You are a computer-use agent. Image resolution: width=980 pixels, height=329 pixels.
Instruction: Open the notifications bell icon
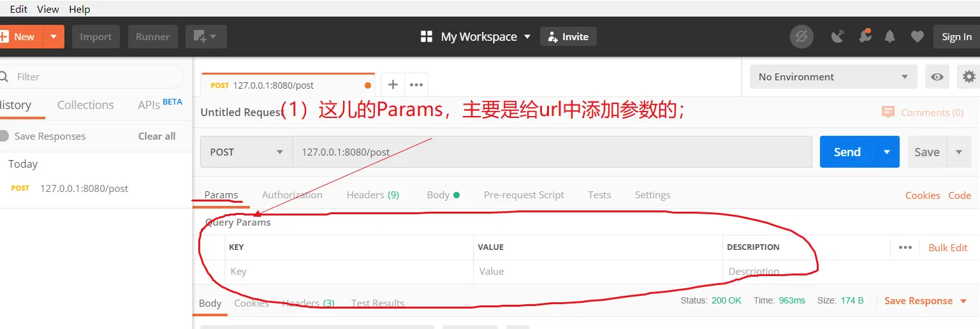[890, 37]
